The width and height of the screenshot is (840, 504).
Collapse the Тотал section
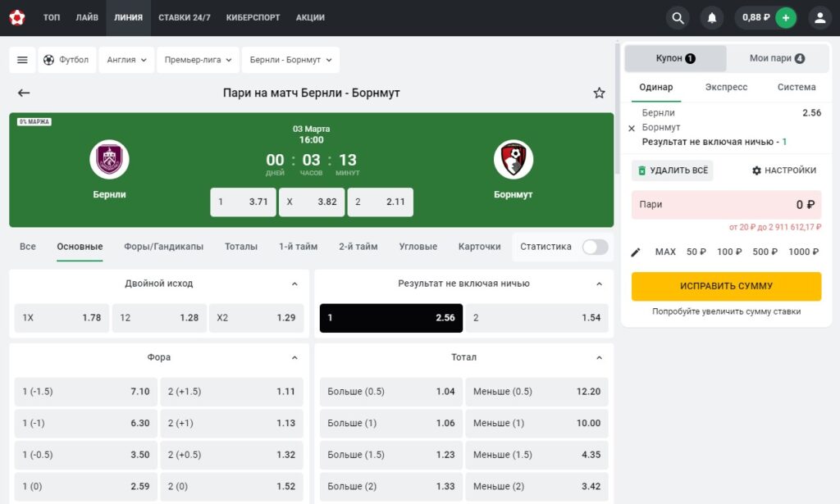599,357
